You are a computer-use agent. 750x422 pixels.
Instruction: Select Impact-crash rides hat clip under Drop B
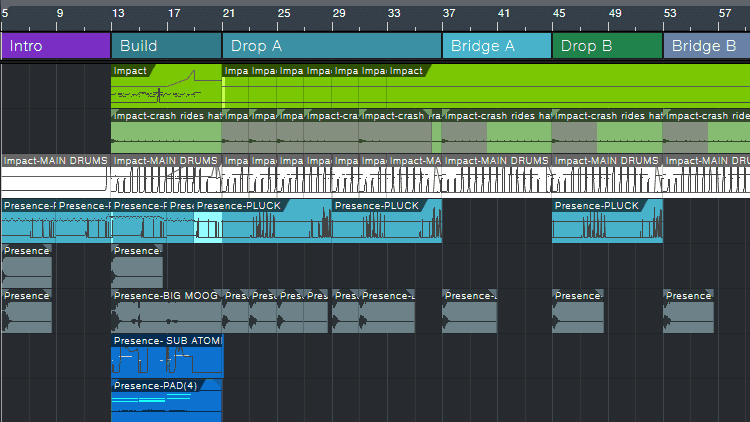tap(607, 132)
